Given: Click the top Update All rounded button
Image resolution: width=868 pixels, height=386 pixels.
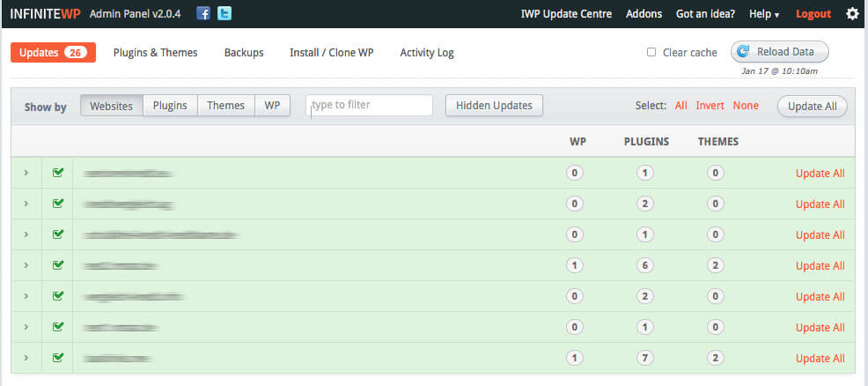Looking at the screenshot, I should tap(812, 107).
